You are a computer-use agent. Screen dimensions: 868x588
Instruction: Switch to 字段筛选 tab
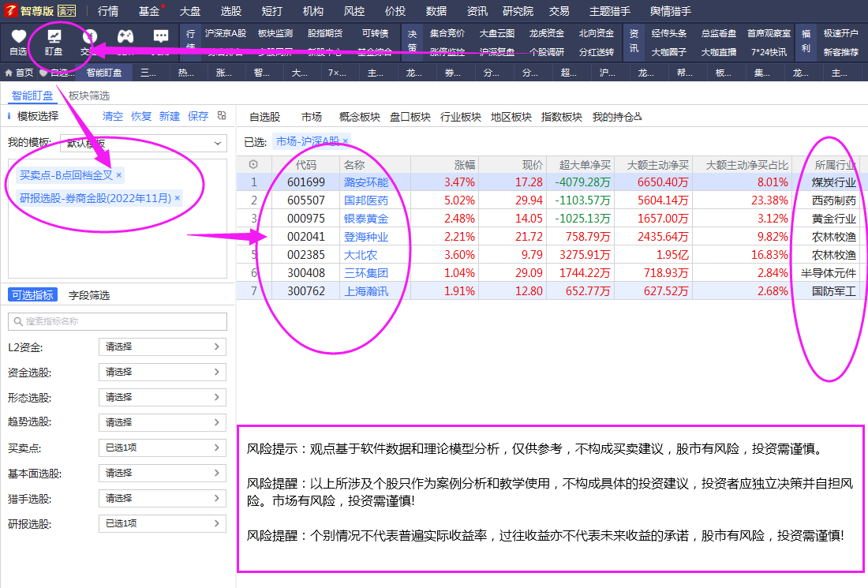tap(89, 295)
